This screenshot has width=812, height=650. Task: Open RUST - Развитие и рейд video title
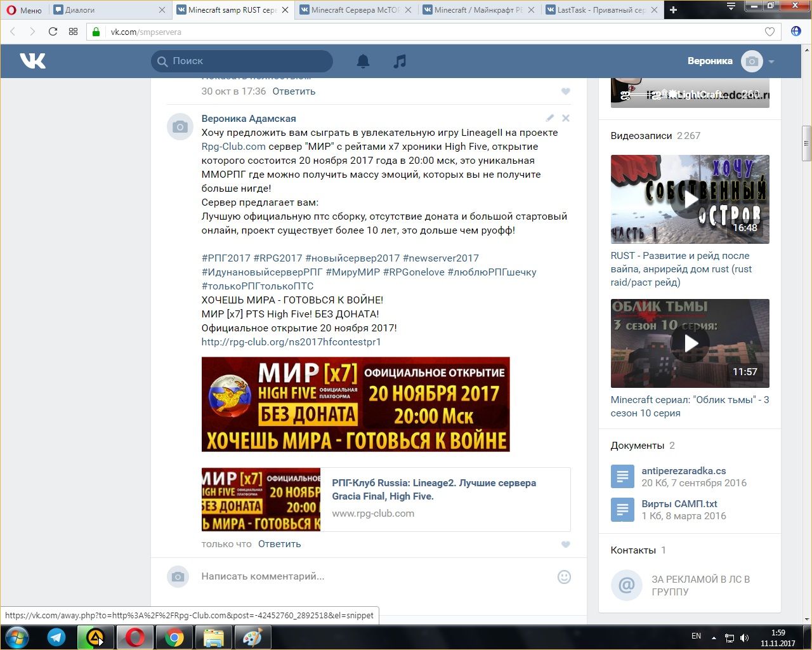click(x=681, y=269)
